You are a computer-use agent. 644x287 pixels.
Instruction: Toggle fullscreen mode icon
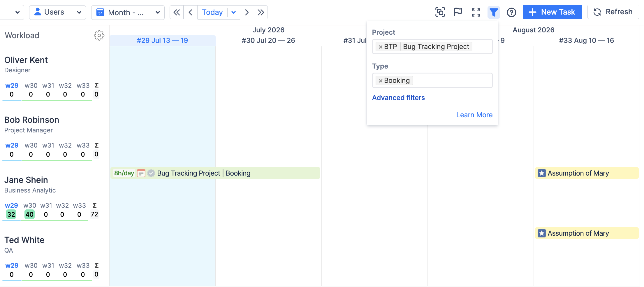(476, 12)
